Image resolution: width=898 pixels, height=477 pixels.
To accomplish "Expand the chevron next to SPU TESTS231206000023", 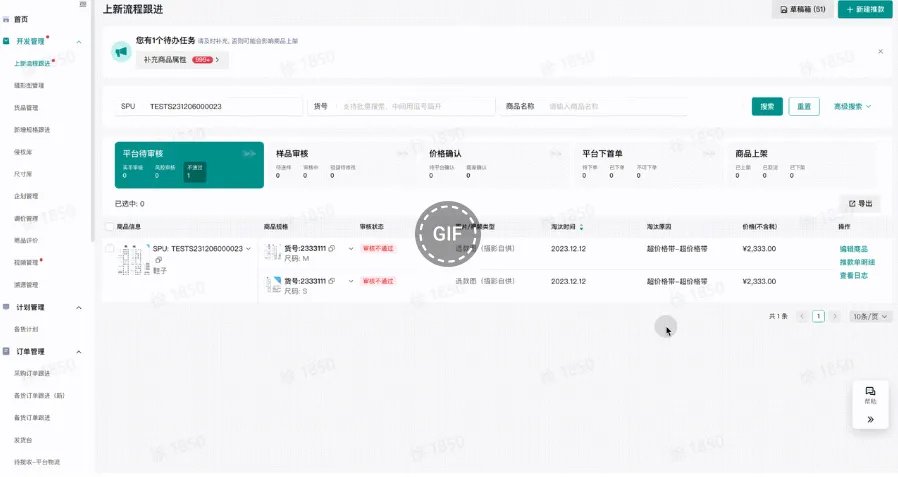I will pyautogui.click(x=248, y=249).
